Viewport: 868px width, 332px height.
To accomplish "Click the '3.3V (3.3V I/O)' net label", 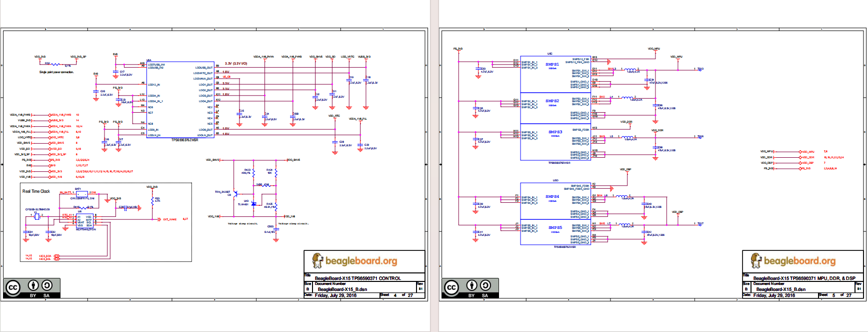I will (236, 64).
